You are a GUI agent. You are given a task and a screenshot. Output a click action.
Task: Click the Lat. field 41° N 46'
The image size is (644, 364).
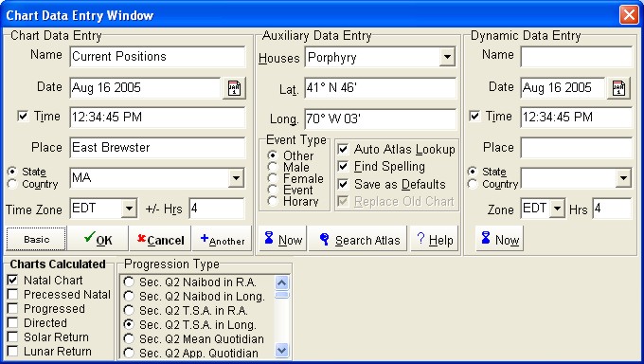coord(381,88)
